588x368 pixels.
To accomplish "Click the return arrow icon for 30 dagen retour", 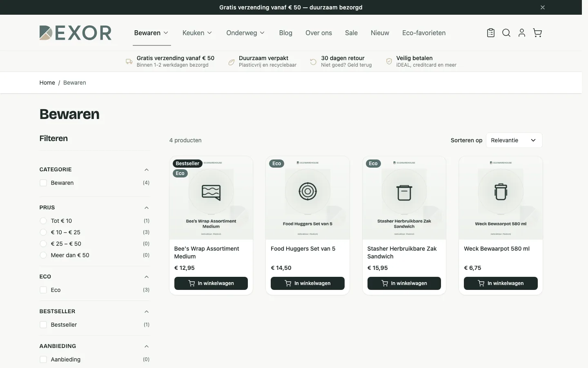I will 313,62.
